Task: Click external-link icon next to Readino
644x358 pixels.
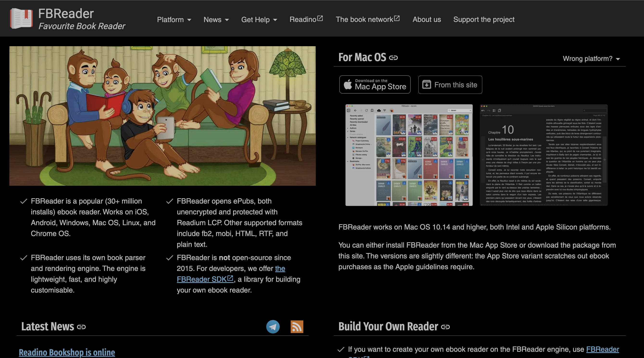Action: tap(320, 19)
